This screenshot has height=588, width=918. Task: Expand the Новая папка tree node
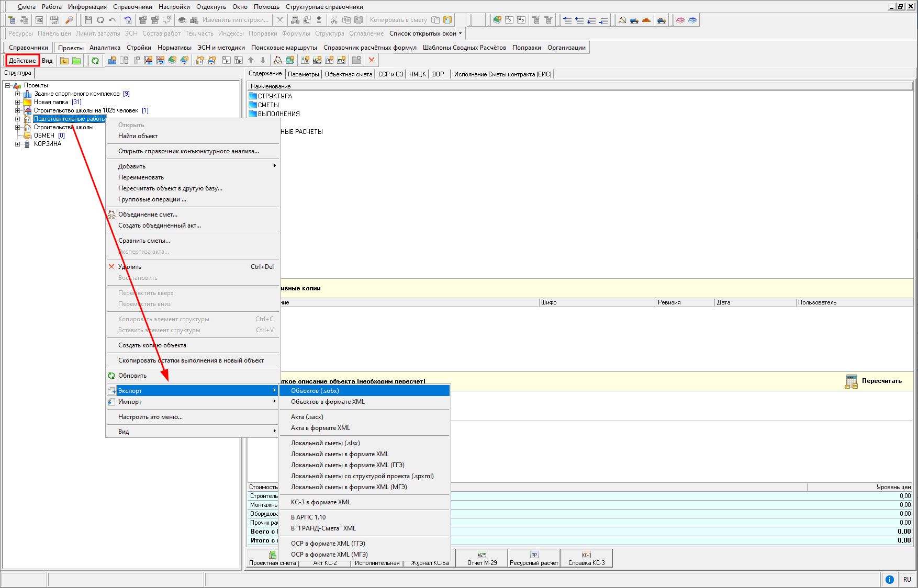click(x=17, y=102)
